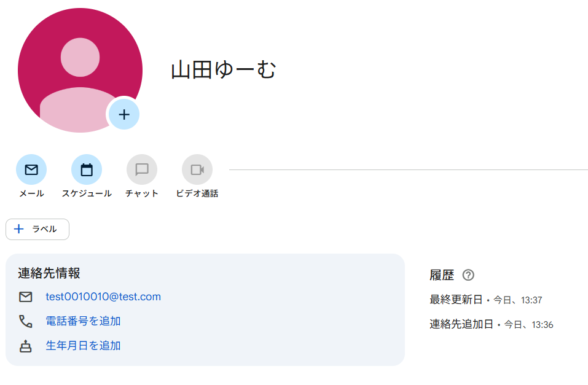Click the 連絡先情報 heading
Viewport: 588px width, 385px height.
pyautogui.click(x=49, y=273)
